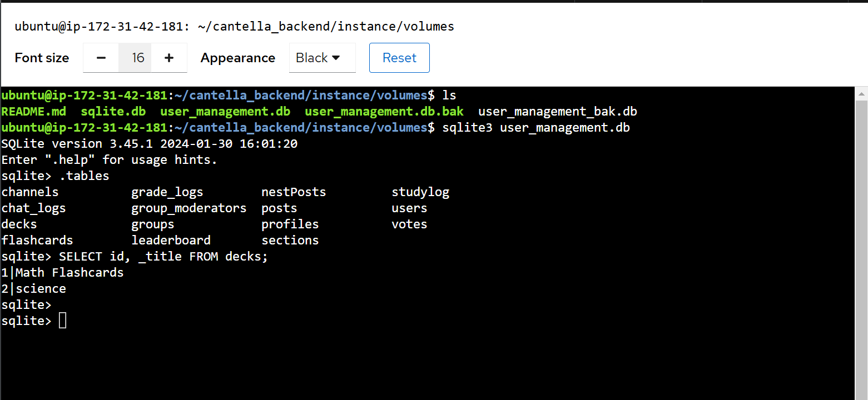Click the terminal scrollbar up arrow
Screen dimensions: 868x400
pos(861,93)
